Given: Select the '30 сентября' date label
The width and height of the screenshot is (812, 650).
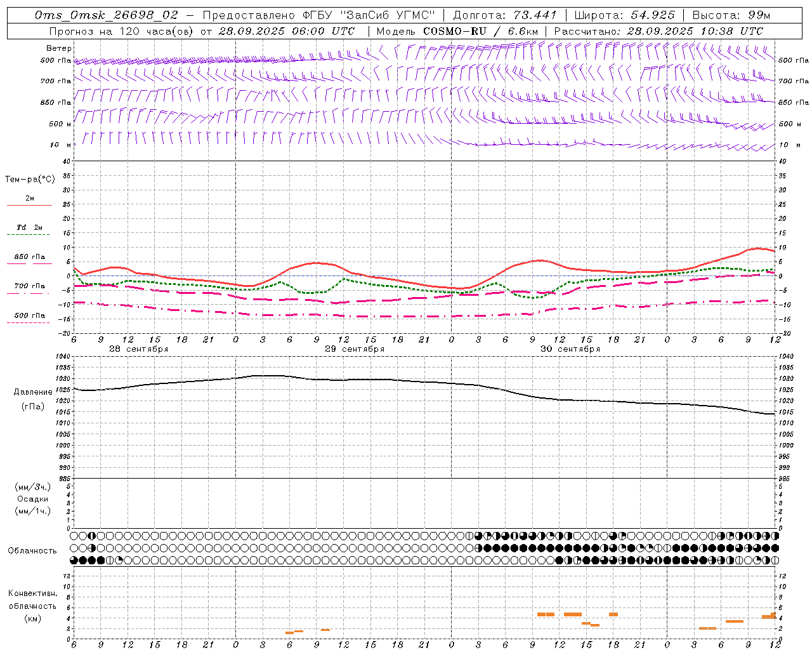Looking at the screenshot, I should click(x=570, y=349).
